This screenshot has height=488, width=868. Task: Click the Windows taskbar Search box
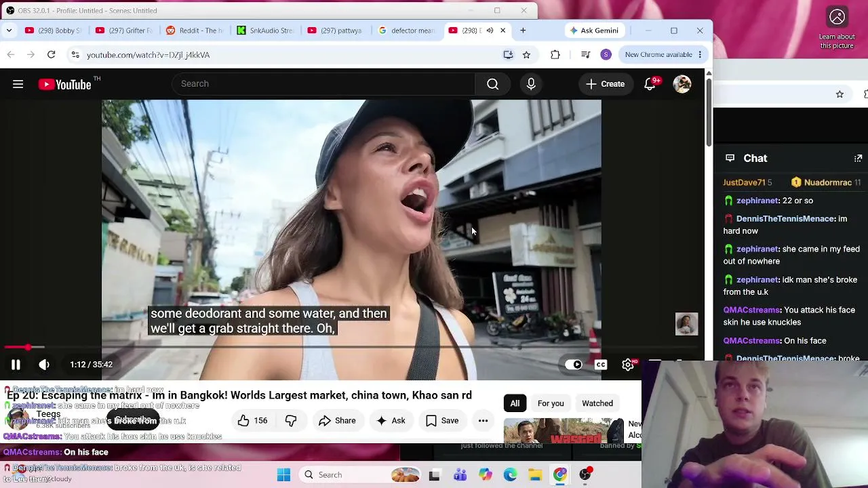pos(361,475)
